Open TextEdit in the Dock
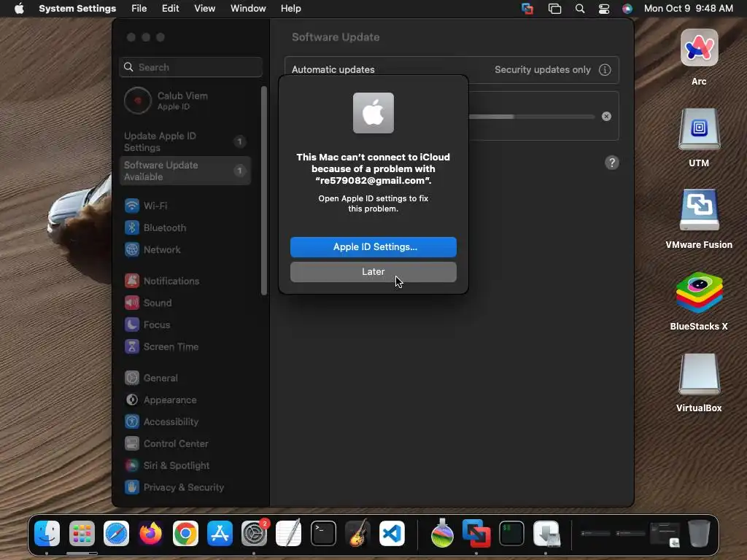747x560 pixels. click(289, 533)
